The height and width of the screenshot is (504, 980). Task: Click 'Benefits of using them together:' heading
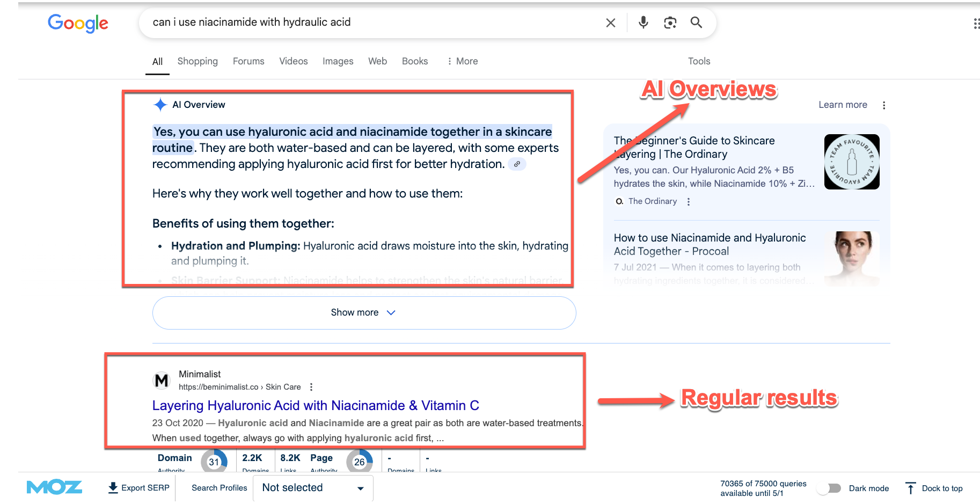pos(243,224)
